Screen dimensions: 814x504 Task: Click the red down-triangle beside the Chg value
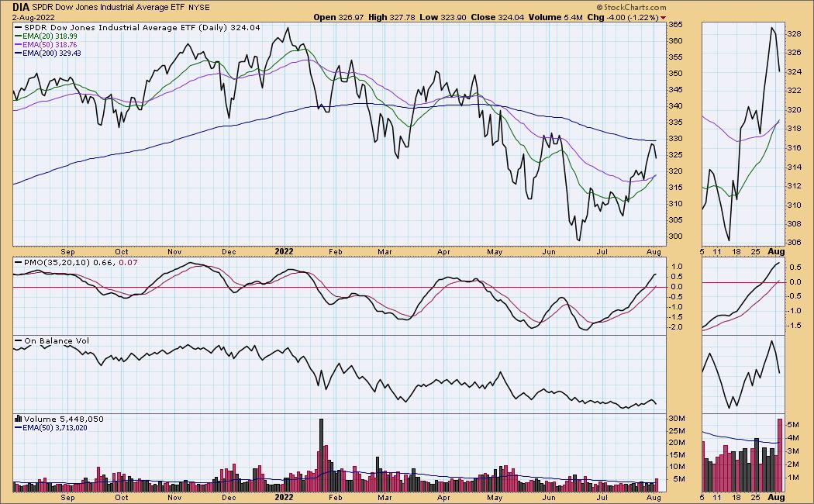663,18
